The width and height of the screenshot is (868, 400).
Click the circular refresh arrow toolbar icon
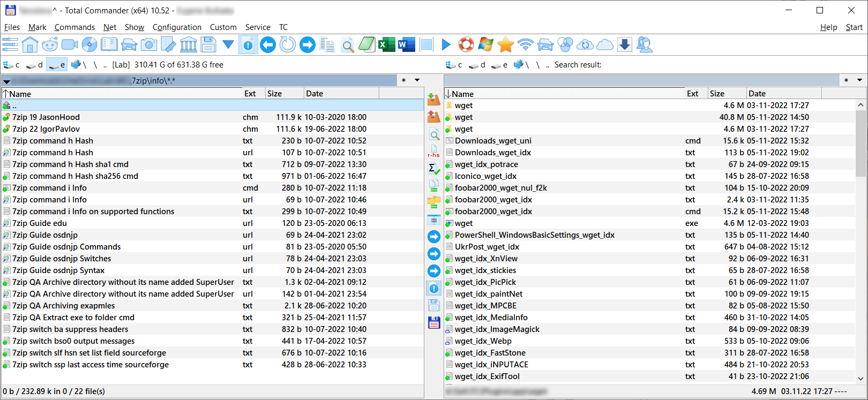[x=288, y=45]
